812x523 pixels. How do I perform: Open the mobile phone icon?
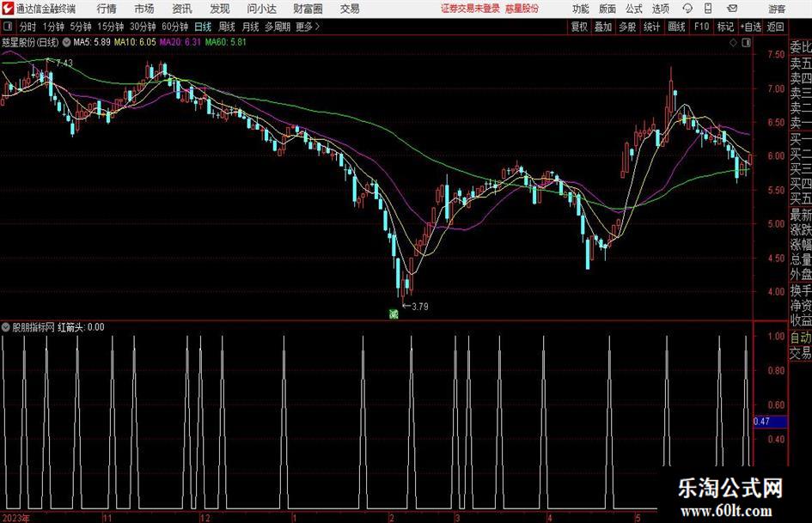[708, 9]
